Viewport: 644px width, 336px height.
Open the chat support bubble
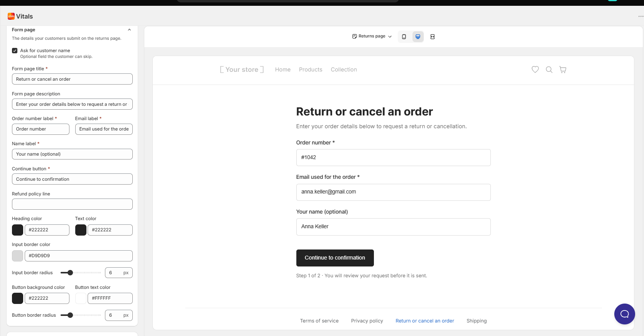pyautogui.click(x=624, y=314)
